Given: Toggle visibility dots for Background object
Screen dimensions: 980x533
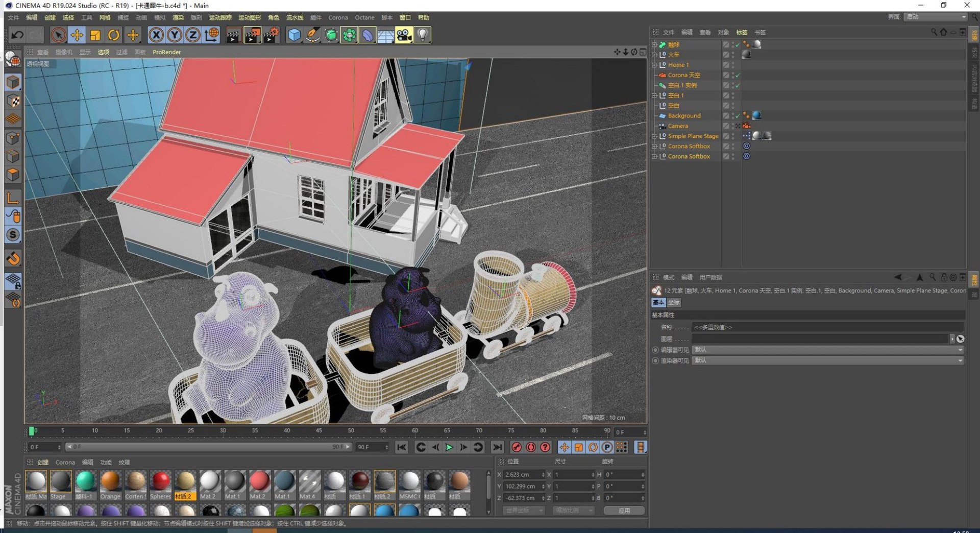Looking at the screenshot, I should [733, 116].
